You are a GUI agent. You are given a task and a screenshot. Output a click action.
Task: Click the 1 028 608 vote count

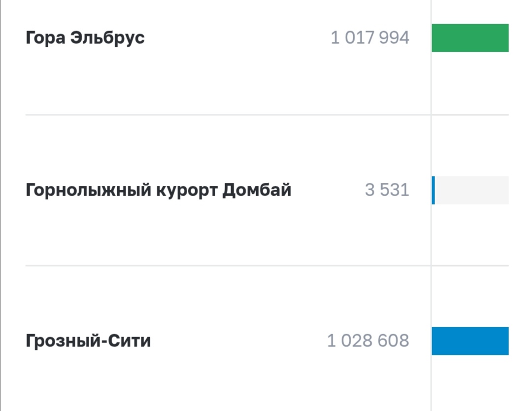pos(368,341)
